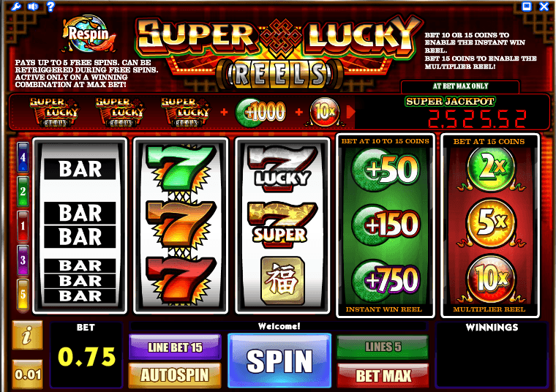Click the +1000 green coin icon
The height and width of the screenshot is (392, 556).
260,112
